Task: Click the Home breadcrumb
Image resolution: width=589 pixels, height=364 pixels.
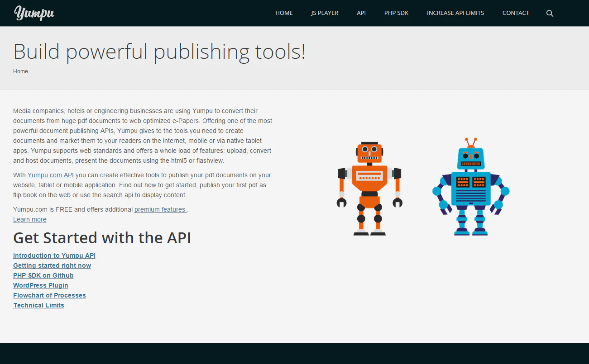Action: [x=20, y=71]
